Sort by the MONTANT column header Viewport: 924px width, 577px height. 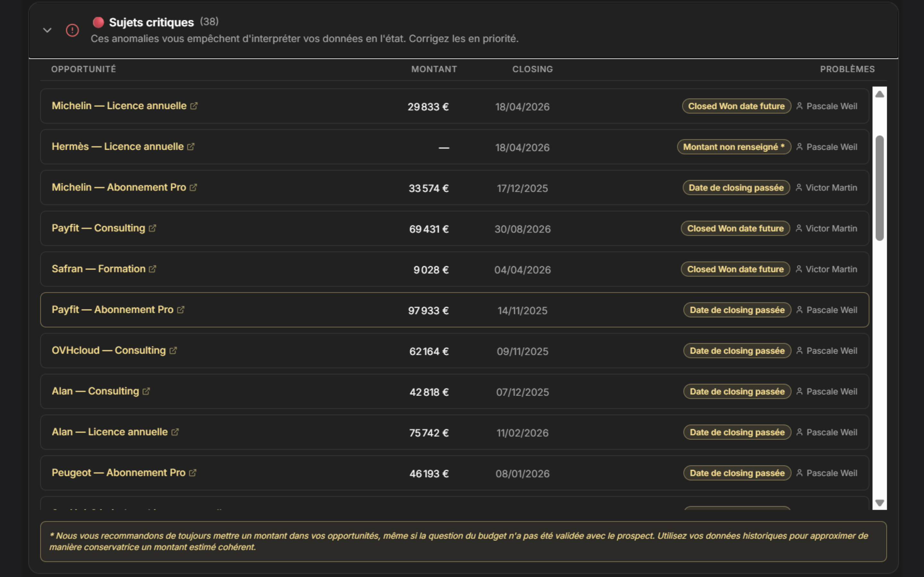click(434, 69)
